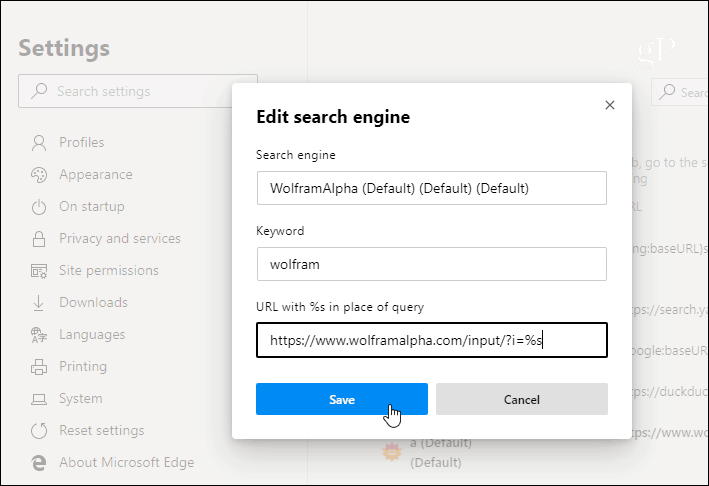Go to On startup settings

pos(92,207)
